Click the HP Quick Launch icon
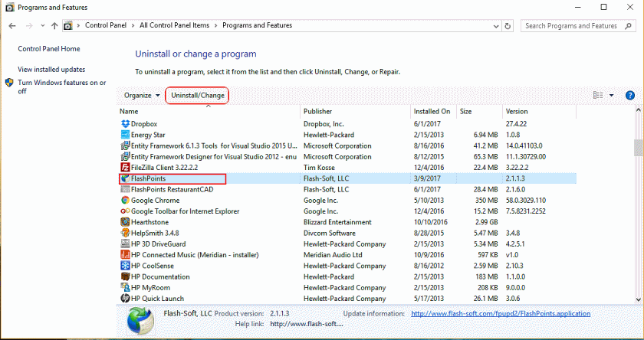This screenshot has width=644, height=340. [x=125, y=299]
